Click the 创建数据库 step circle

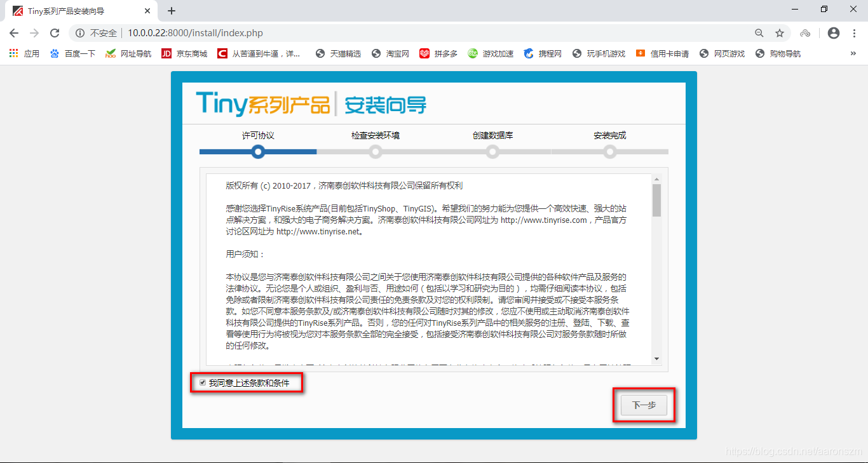492,152
